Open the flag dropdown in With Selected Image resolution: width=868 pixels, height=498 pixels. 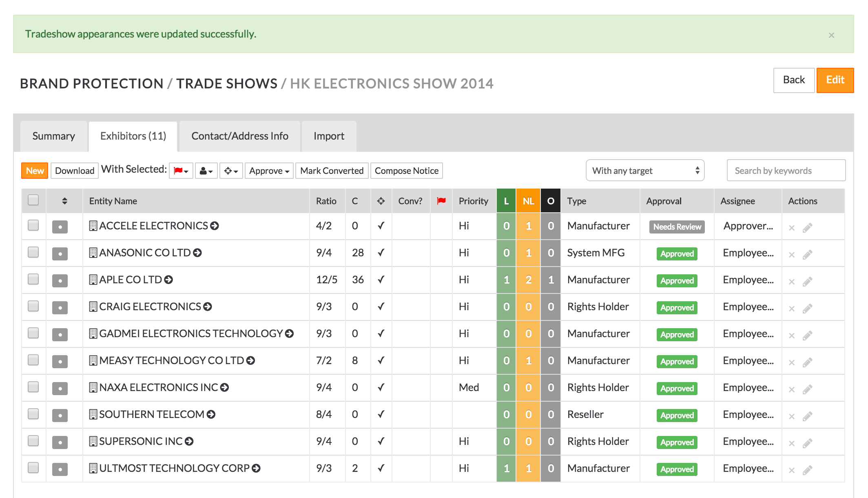coord(181,171)
